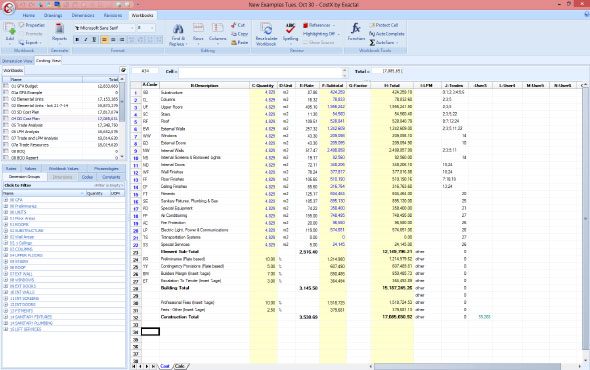Align cell text center

coord(113,40)
